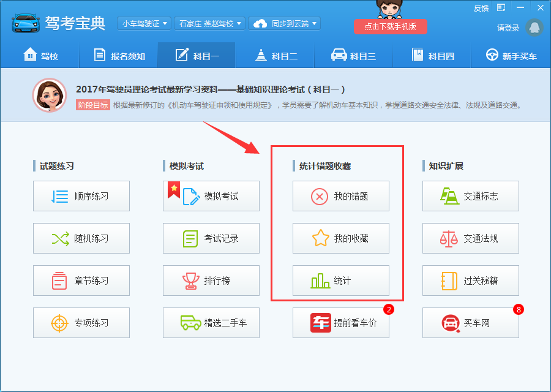This screenshot has width=551, height=392.
Task: Open the 同步到云端 cloud dropdown
Action: [285, 23]
